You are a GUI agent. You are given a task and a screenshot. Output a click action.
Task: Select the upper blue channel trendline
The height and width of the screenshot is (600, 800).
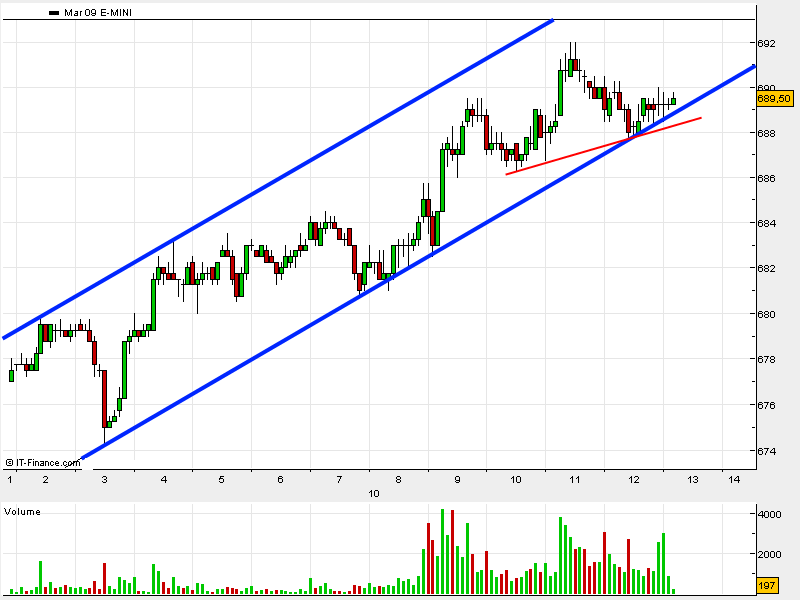click(x=278, y=180)
